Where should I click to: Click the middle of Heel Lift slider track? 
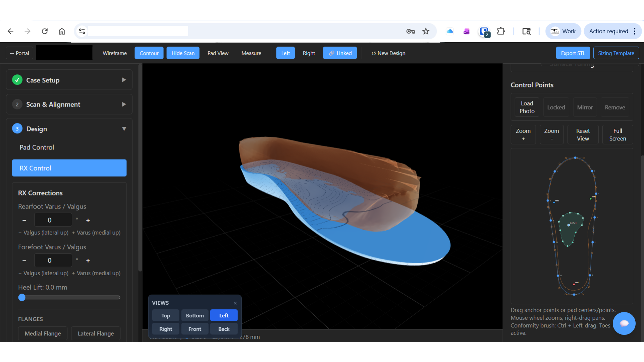[x=69, y=297]
